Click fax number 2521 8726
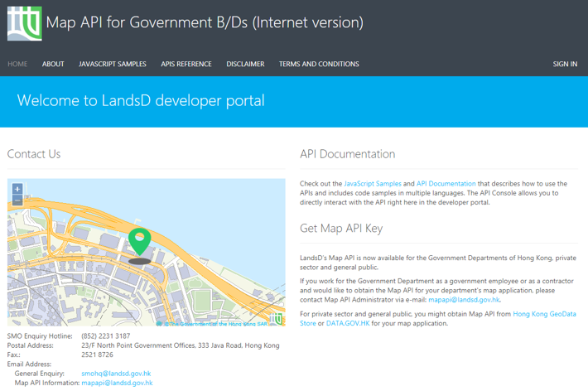Image resolution: width=588 pixels, height=391 pixels. coord(97,355)
